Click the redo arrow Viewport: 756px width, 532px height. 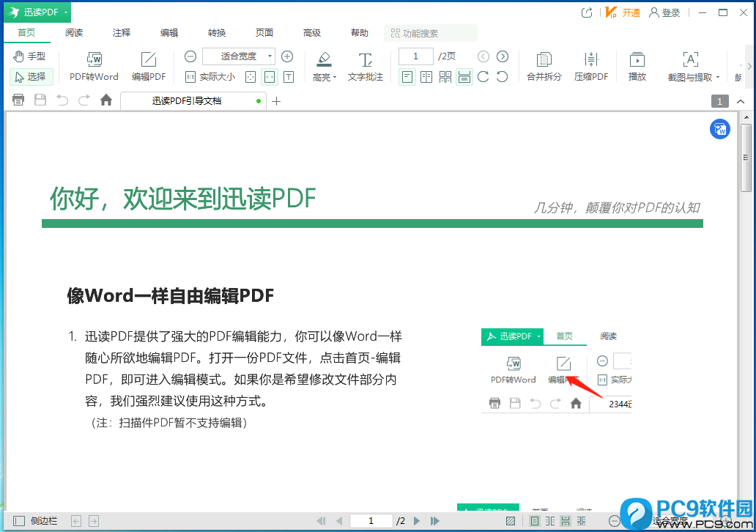pyautogui.click(x=84, y=100)
